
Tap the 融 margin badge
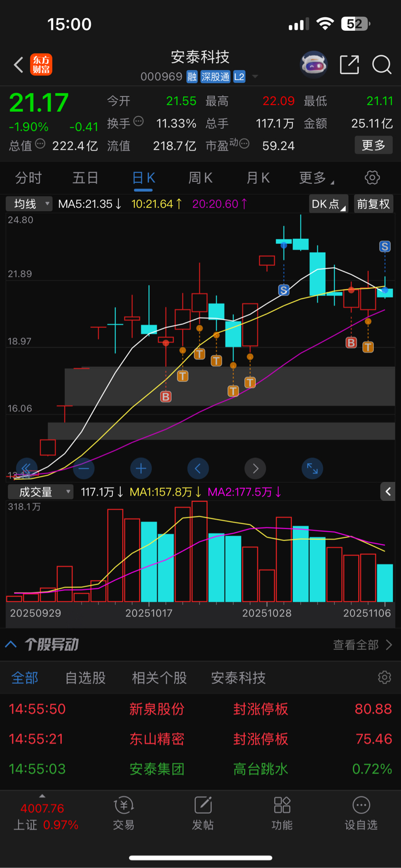coord(192,77)
